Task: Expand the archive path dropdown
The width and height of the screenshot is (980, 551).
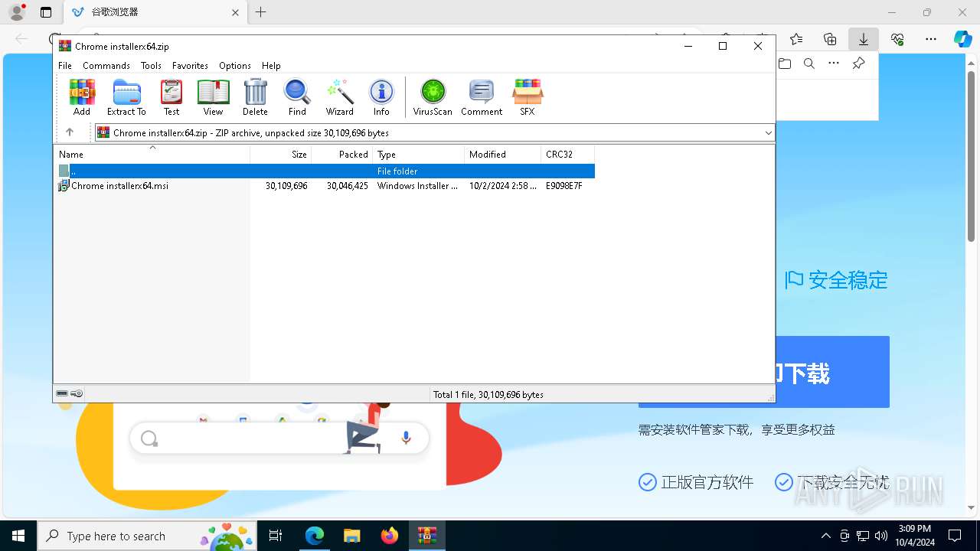Action: [x=768, y=133]
